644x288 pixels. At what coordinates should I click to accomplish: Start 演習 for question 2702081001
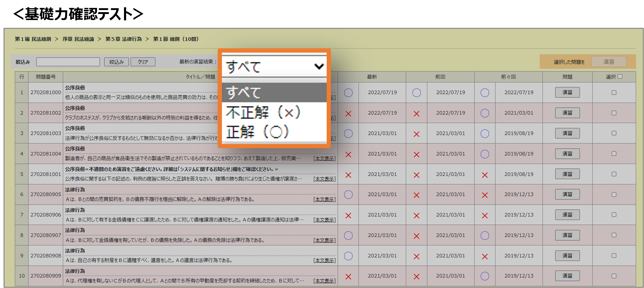pos(567,174)
